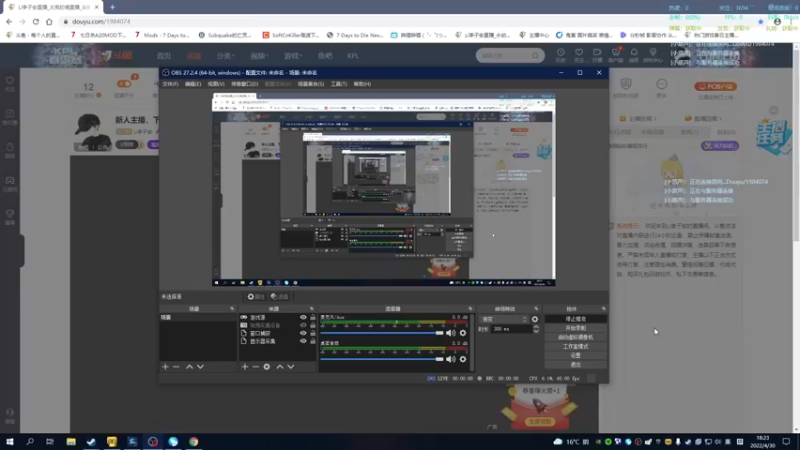Viewport: 800px width, 450px height.
Task: Remove scene with the minus icon
Action: [x=176, y=366]
